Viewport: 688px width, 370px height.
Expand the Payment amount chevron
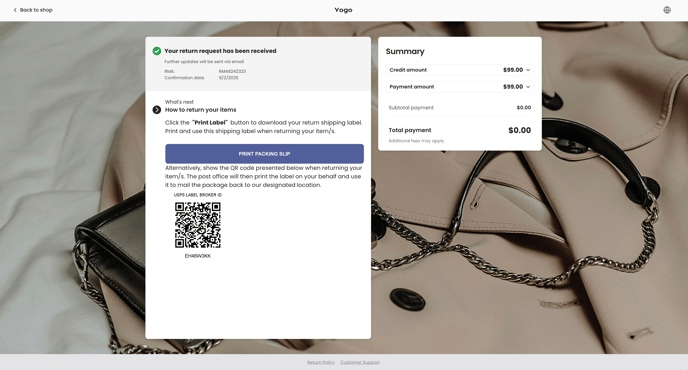pyautogui.click(x=528, y=87)
